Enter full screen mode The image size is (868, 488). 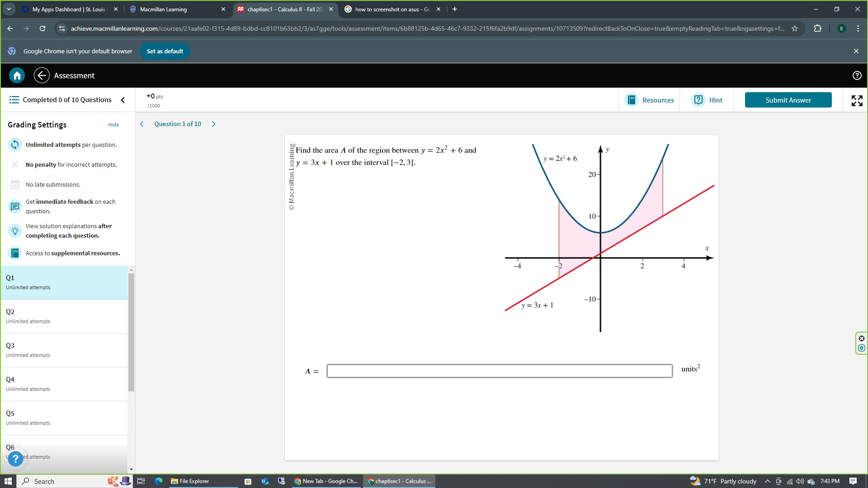(857, 100)
